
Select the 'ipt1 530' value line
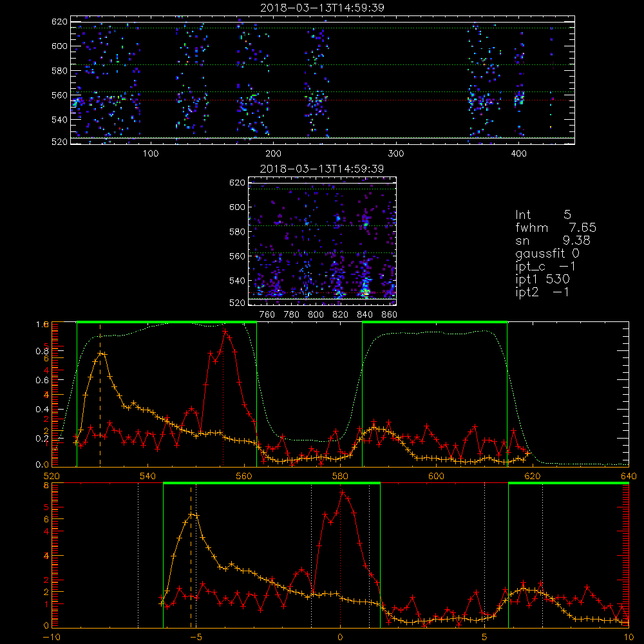click(x=542, y=279)
